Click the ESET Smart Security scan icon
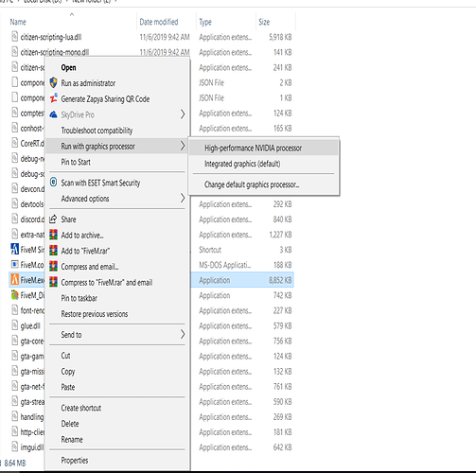Viewport: 476px width, 473px height. click(x=54, y=183)
